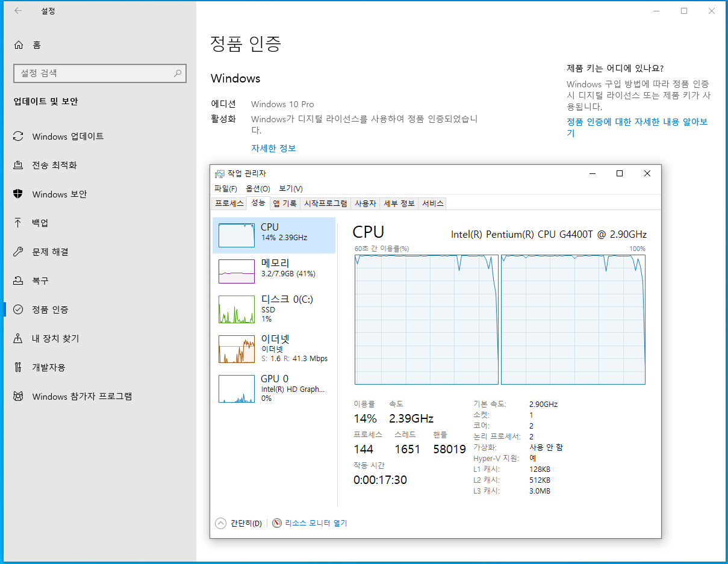Select the 디스크 0(C:) mini graph thumbnail
This screenshot has height=564, width=728.
(x=237, y=309)
